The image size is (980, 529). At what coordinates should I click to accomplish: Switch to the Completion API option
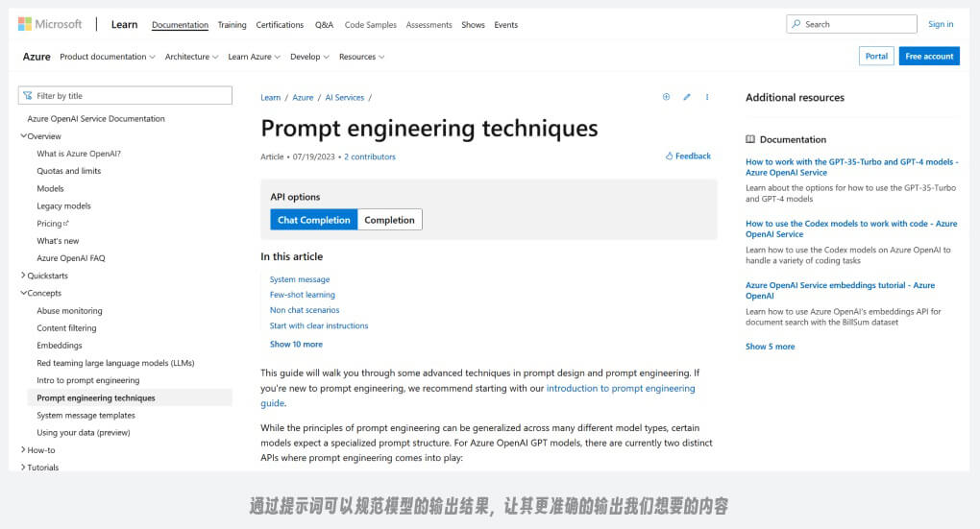389,220
